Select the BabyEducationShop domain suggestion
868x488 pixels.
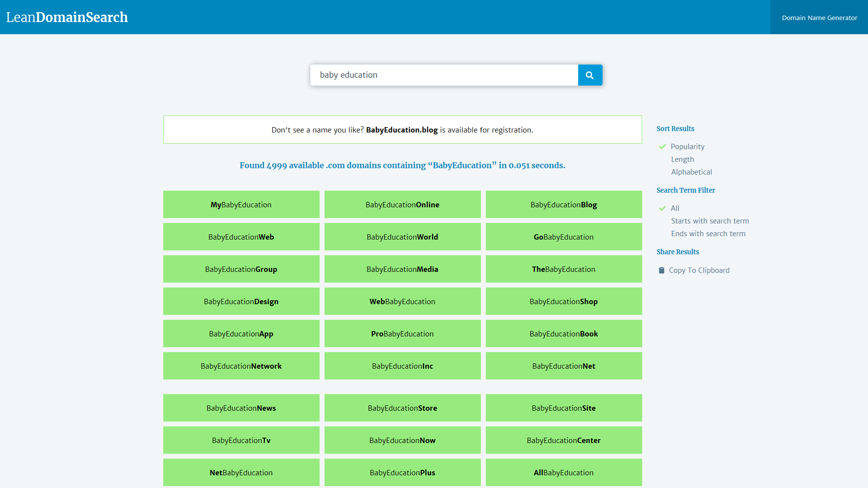pos(564,301)
